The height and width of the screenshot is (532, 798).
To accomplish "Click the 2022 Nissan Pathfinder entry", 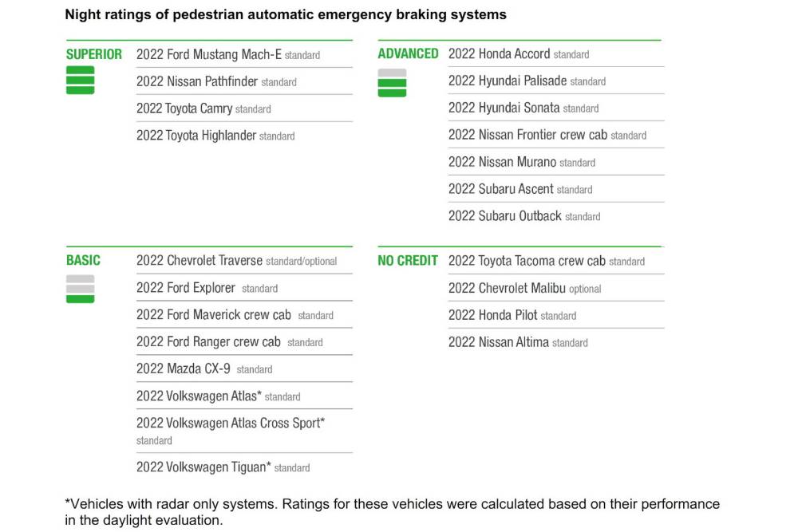I will [x=199, y=81].
